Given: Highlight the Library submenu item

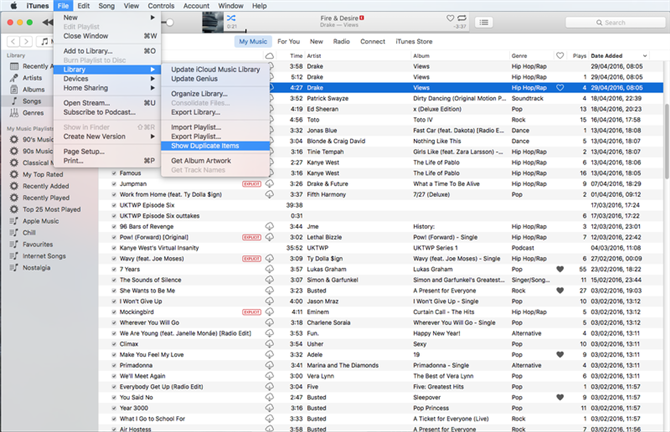Looking at the screenshot, I should [107, 69].
